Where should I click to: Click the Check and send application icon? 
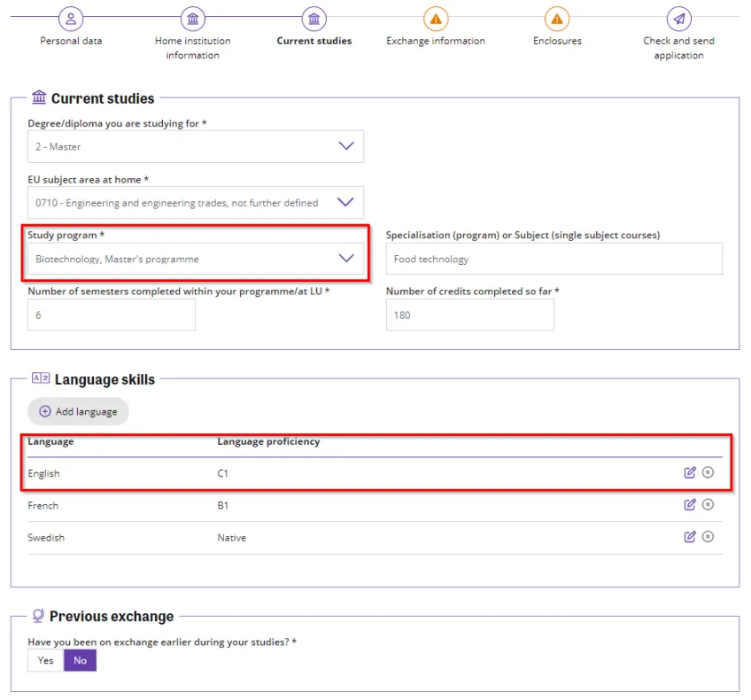[678, 19]
